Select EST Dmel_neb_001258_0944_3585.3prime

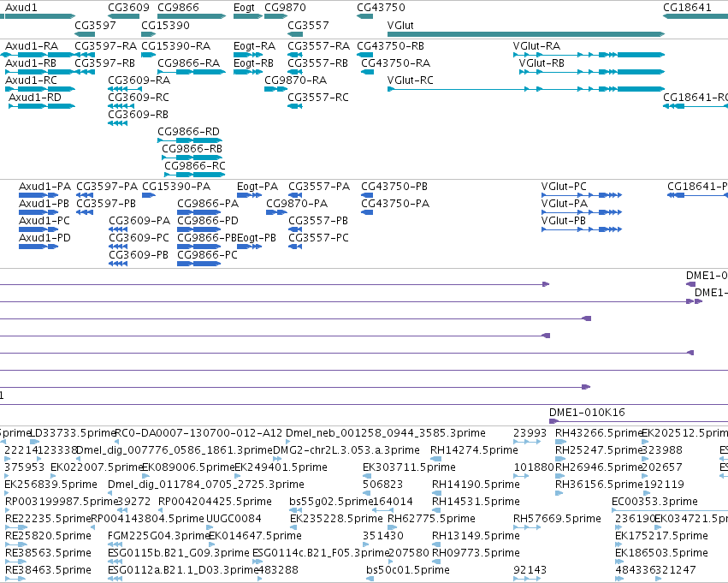[x=385, y=433]
